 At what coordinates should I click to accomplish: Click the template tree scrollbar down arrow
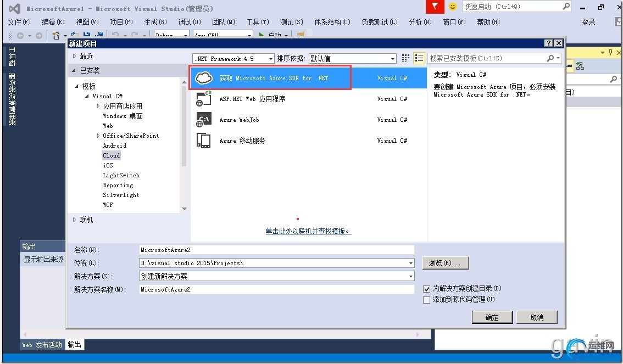pos(184,209)
